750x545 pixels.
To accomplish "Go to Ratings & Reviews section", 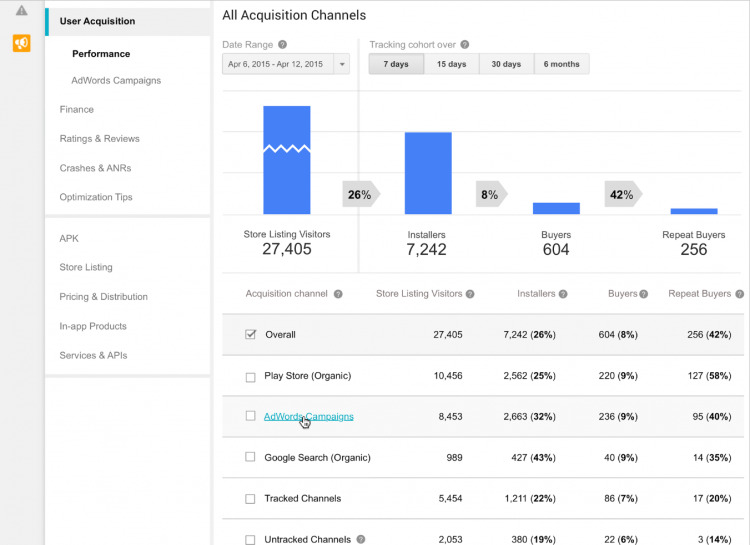I will [99, 139].
